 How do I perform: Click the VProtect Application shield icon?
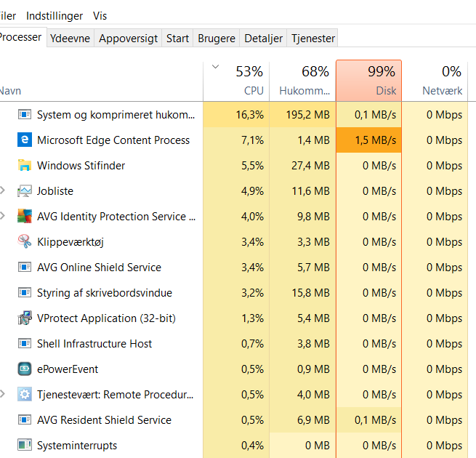[25, 318]
